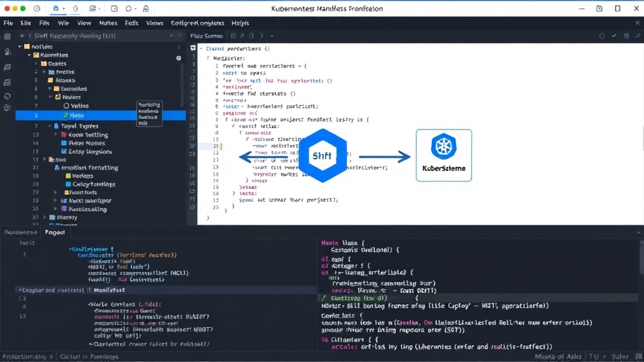Switch to the Pagest tab in bottom panel
644x362 pixels.
click(x=55, y=233)
